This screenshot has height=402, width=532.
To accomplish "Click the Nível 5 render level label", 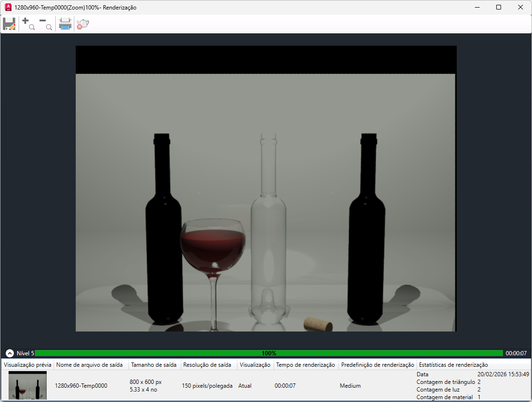I will pyautogui.click(x=25, y=353).
